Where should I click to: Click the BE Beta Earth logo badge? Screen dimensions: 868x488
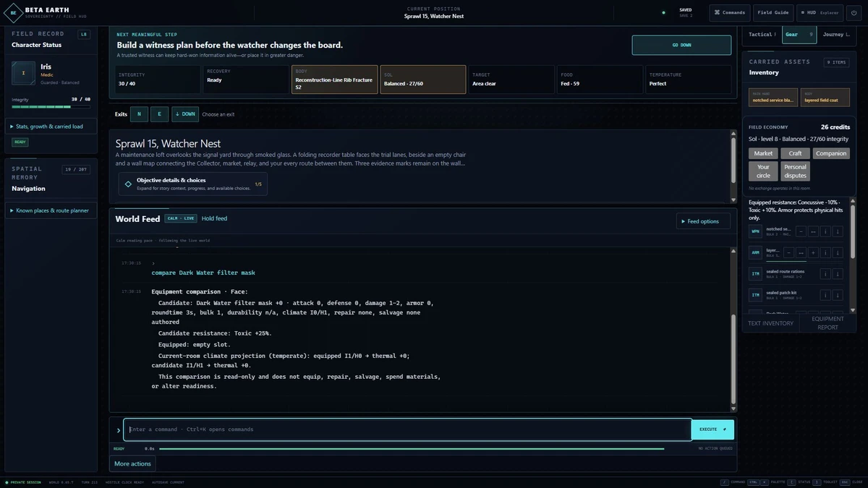13,13
